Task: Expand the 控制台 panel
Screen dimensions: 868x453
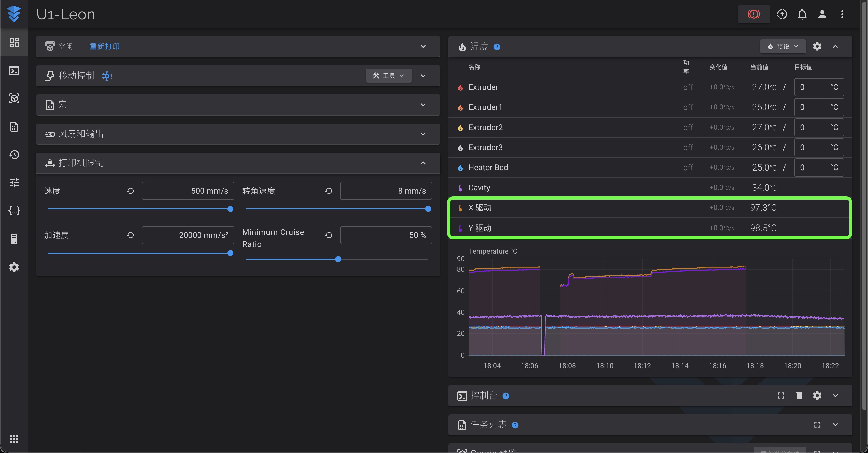Action: tap(835, 395)
